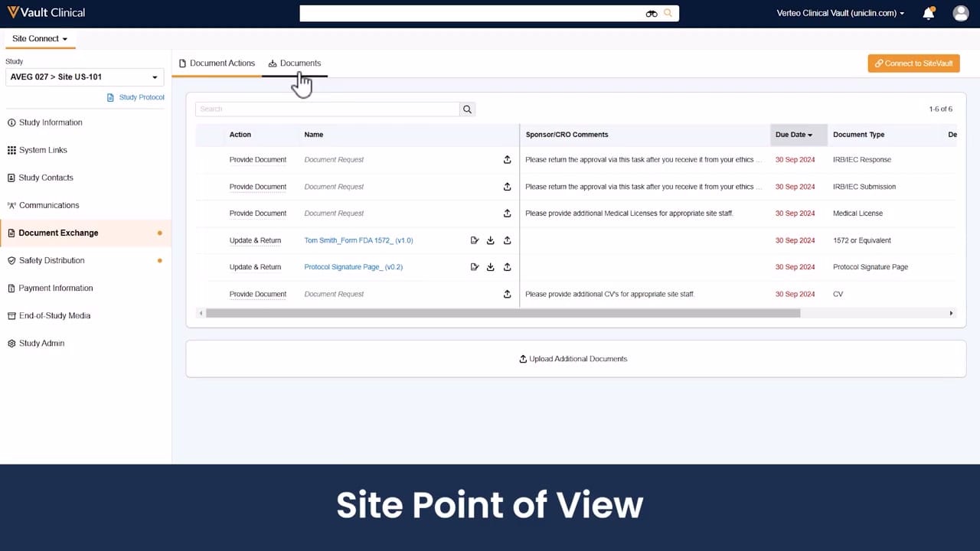Open Verteo Clinical Vault account dropdown
The height and width of the screenshot is (551, 980).
[840, 13]
